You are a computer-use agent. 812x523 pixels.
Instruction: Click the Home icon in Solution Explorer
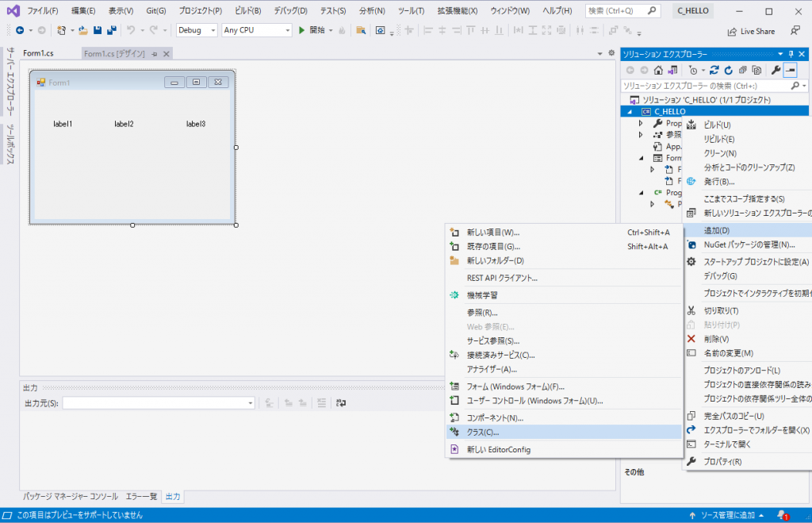point(658,70)
